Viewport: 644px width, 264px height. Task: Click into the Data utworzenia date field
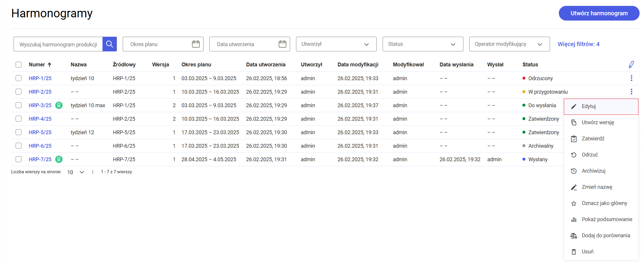click(250, 44)
